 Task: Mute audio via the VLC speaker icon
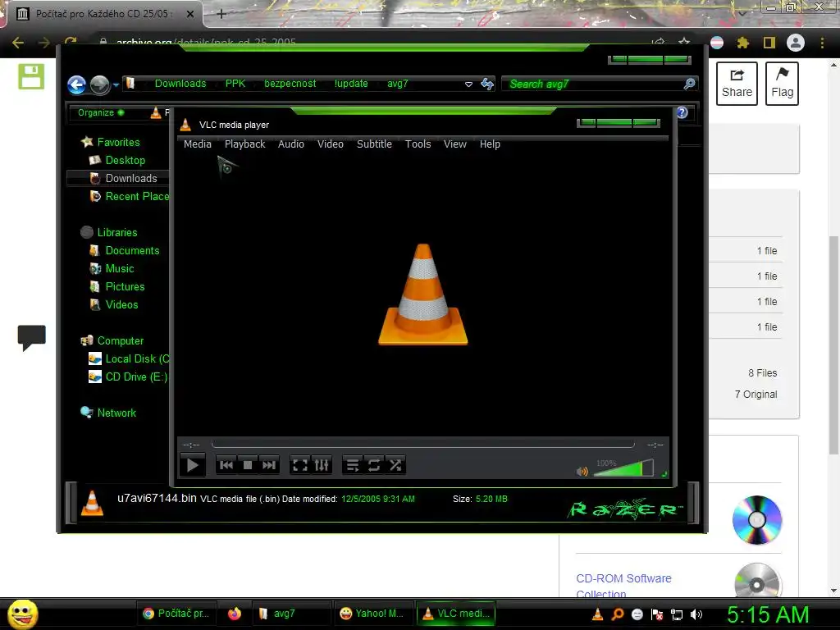tap(582, 472)
